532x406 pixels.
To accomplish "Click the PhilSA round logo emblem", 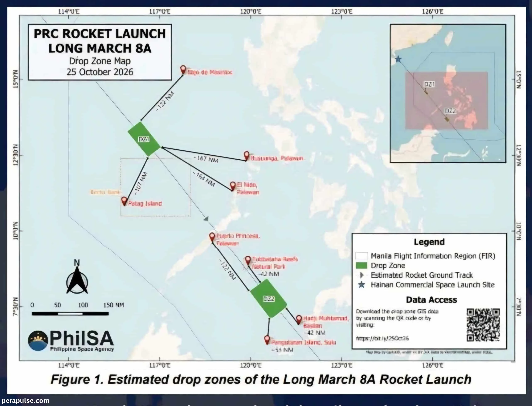I will 38,341.
